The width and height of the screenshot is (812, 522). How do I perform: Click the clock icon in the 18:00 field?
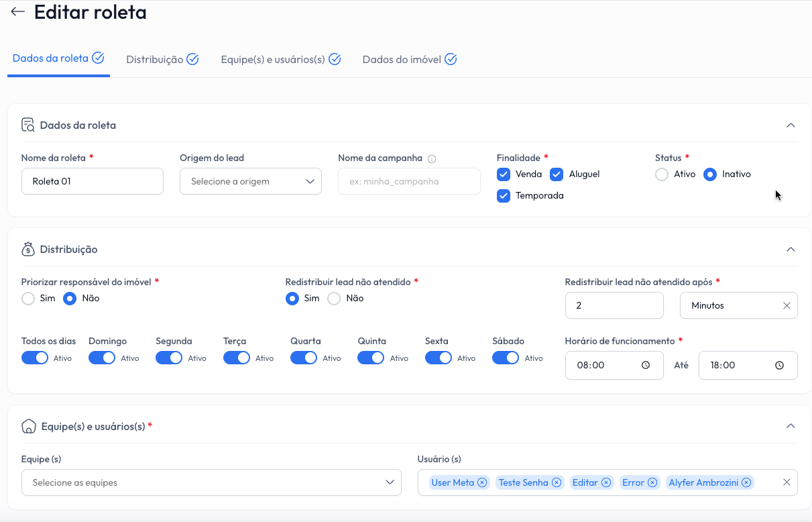(x=779, y=366)
